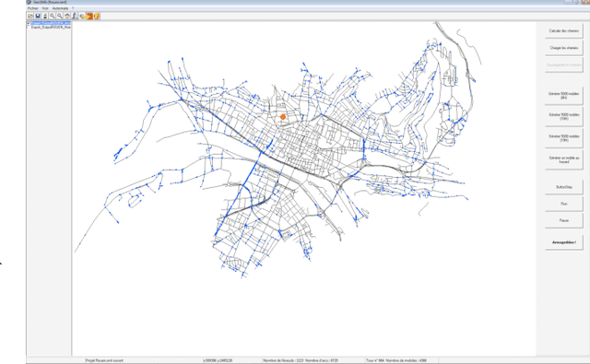Click the ButtonStep button
Viewport: 590px width, 364px height.
(x=563, y=187)
